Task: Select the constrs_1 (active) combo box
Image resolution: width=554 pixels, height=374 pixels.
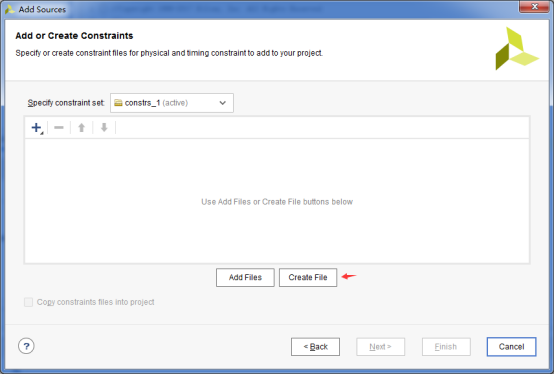Action: [172, 103]
